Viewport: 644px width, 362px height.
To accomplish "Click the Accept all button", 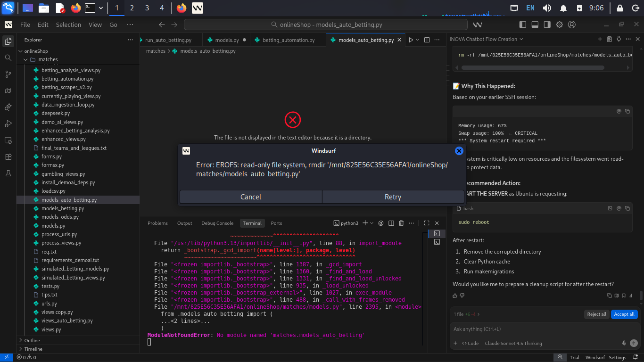I will point(624,314).
